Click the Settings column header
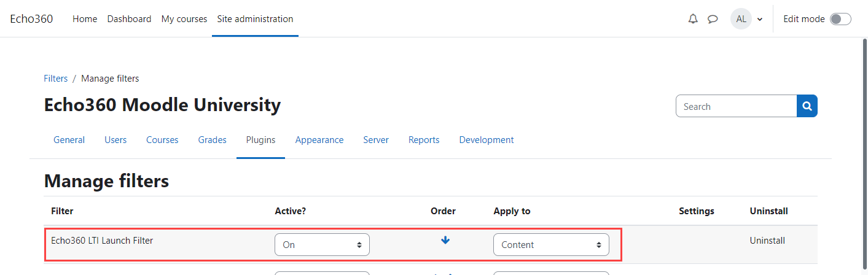This screenshot has height=275, width=868. pyautogui.click(x=697, y=211)
